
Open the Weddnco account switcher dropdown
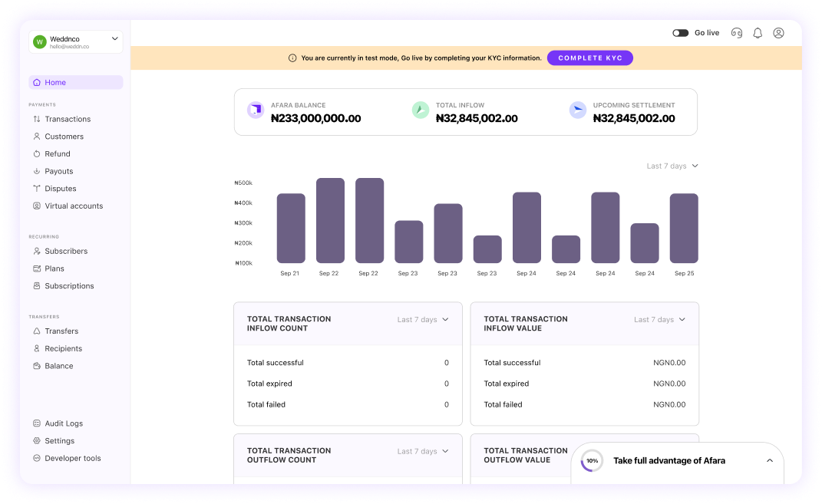click(114, 38)
